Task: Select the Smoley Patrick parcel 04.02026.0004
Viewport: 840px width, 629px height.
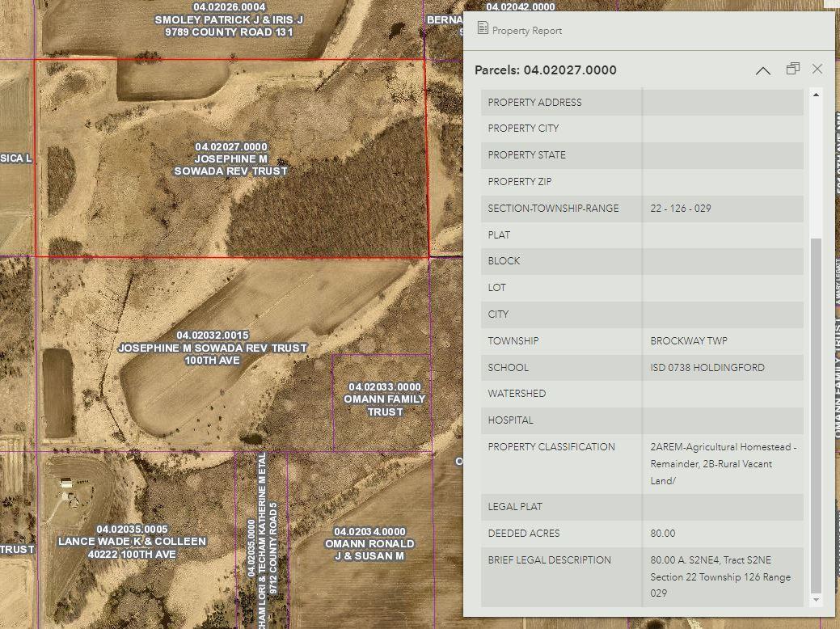Action: pyautogui.click(x=228, y=20)
